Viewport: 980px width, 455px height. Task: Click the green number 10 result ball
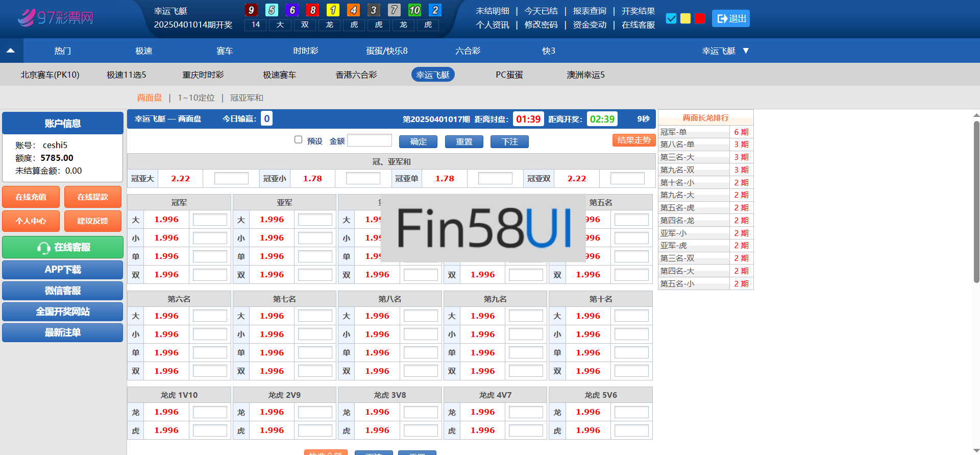coord(414,10)
